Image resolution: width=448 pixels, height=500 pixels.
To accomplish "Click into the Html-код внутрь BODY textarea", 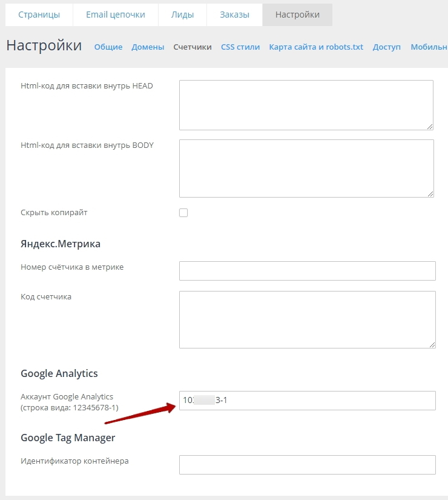I will [306, 168].
